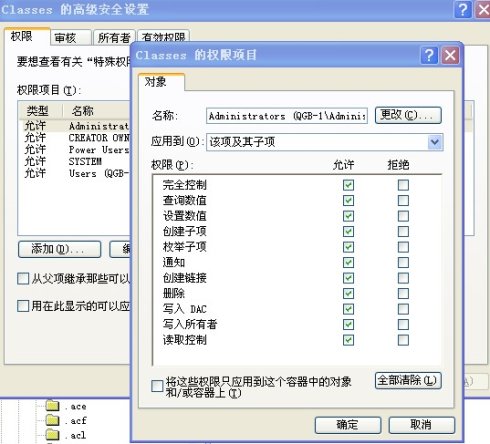
Task: Click the 添加(D)... button
Action: coord(60,249)
